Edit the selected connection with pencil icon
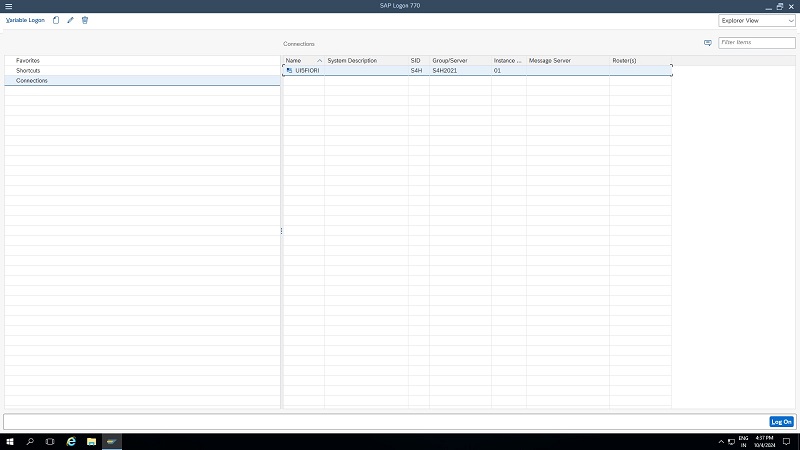The width and height of the screenshot is (800, 450). 70,20
